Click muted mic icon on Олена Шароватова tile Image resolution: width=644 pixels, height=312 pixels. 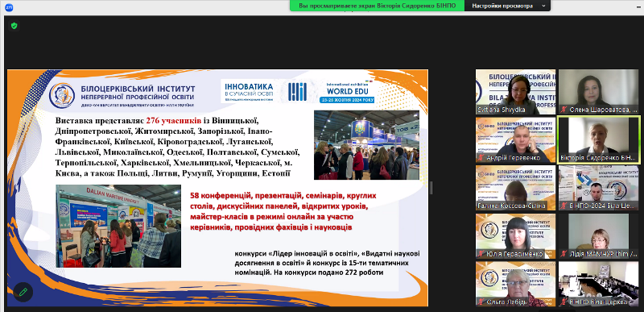[564, 110]
